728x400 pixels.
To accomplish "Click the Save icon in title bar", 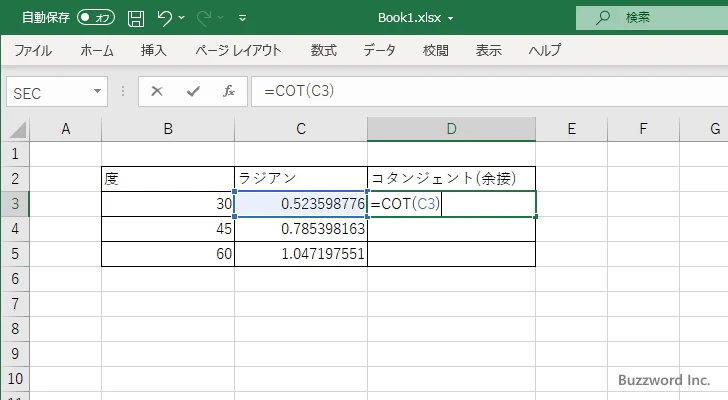I will [x=136, y=18].
